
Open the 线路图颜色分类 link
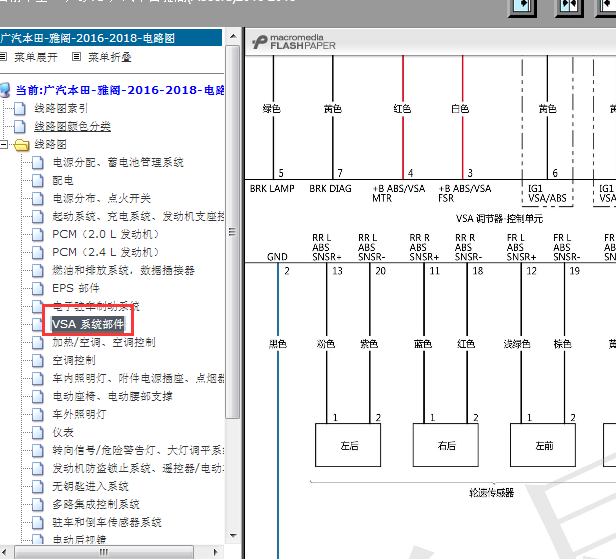[x=72, y=126]
